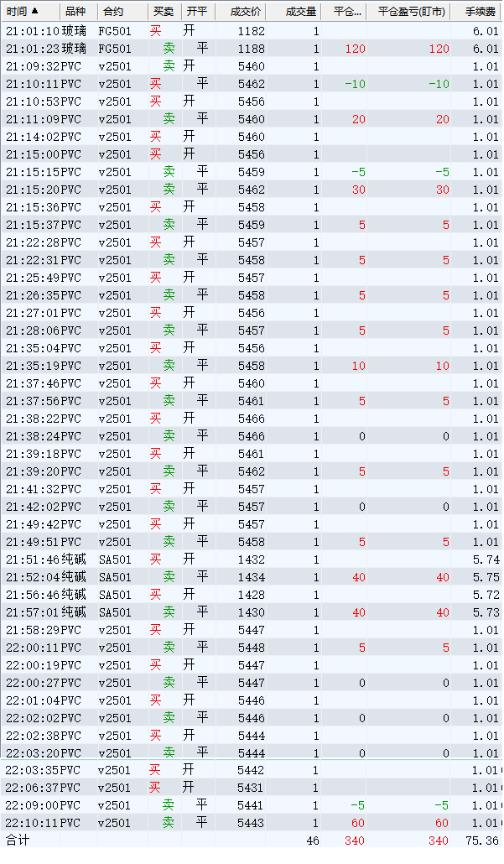Click the sort arrow in 时间 header
Screen dimensions: 504x864
(x=35, y=11)
